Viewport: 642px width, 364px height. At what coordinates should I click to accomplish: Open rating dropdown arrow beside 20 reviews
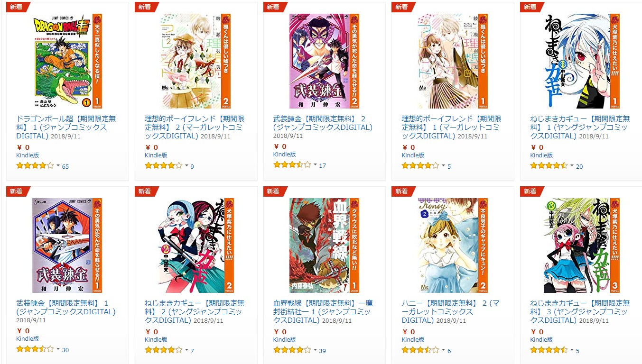coord(572,166)
